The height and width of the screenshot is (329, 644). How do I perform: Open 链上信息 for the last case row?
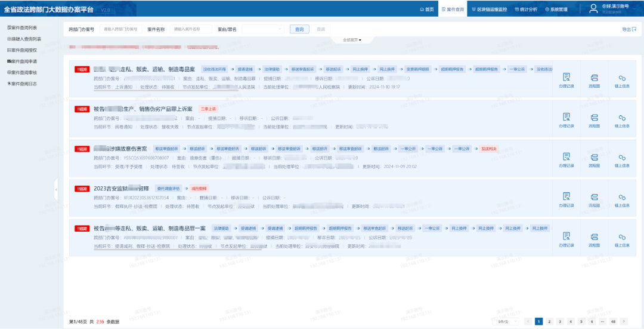point(622,239)
